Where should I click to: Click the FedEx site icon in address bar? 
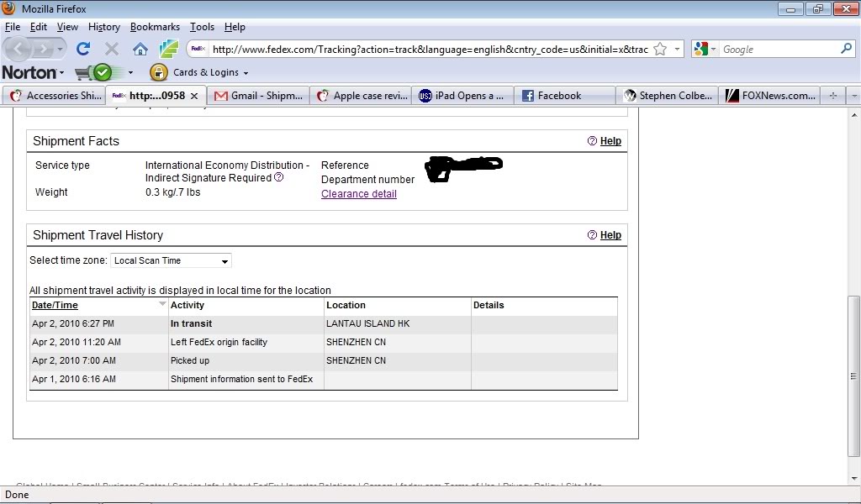(x=198, y=49)
